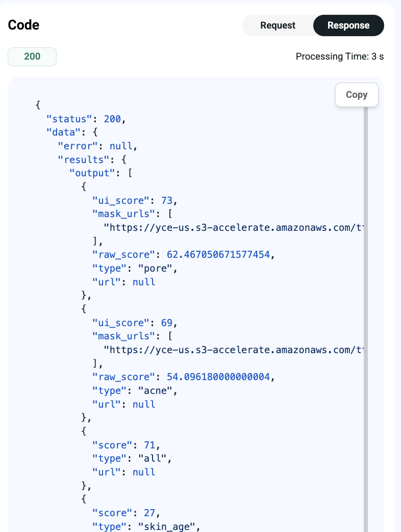The width and height of the screenshot is (401, 532).
Task: Click the "output" array key
Action: point(92,173)
